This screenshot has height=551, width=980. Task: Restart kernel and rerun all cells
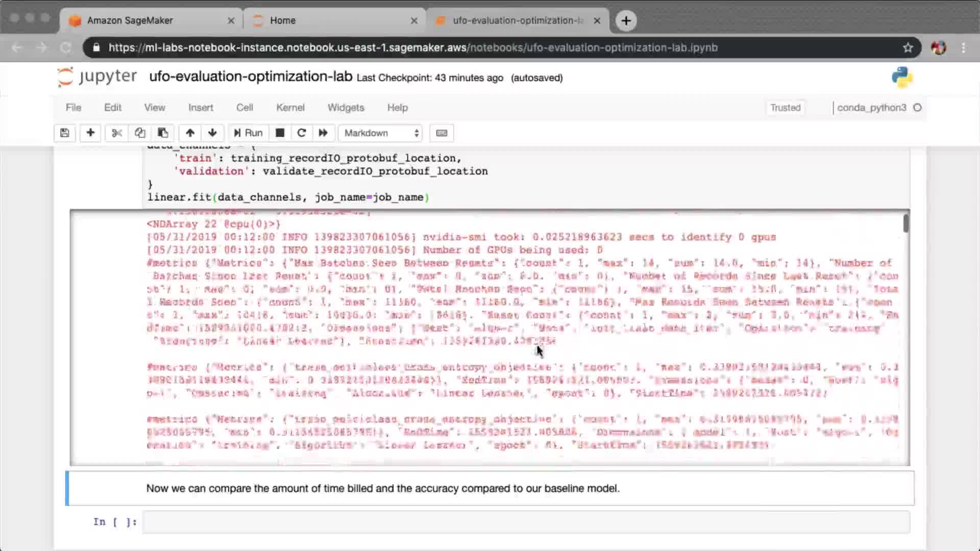pos(323,133)
